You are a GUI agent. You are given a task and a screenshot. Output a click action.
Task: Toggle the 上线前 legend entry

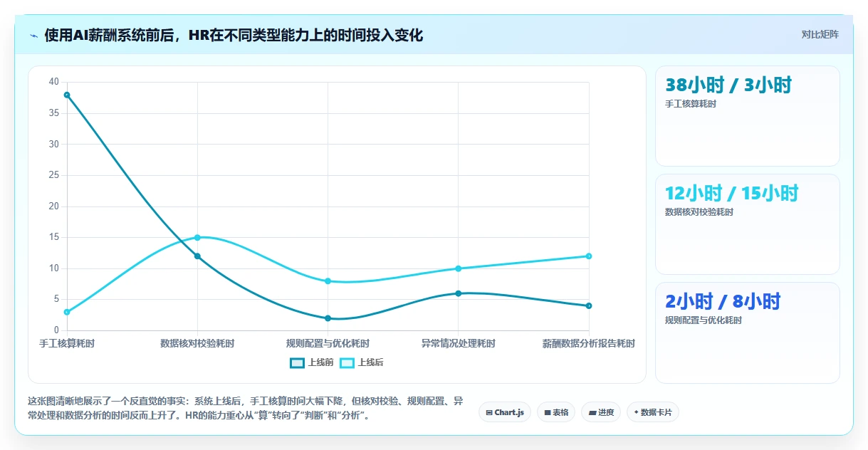pyautogui.click(x=312, y=362)
